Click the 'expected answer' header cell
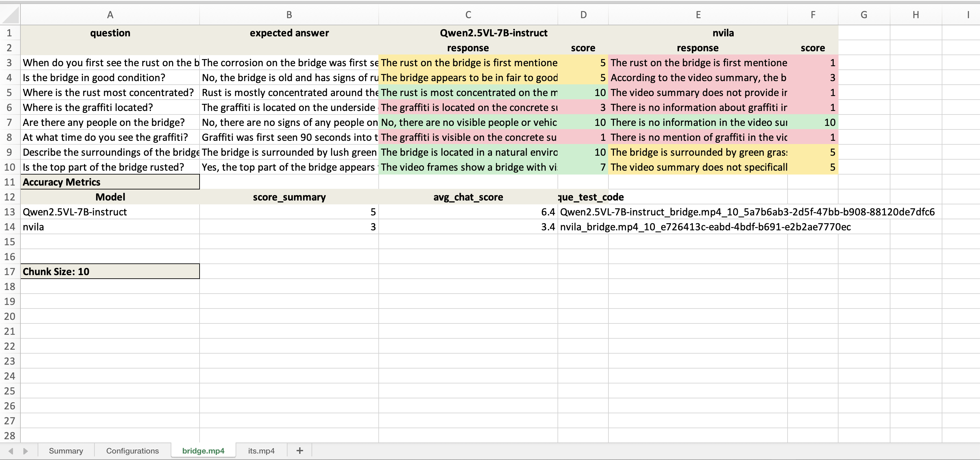 tap(289, 33)
